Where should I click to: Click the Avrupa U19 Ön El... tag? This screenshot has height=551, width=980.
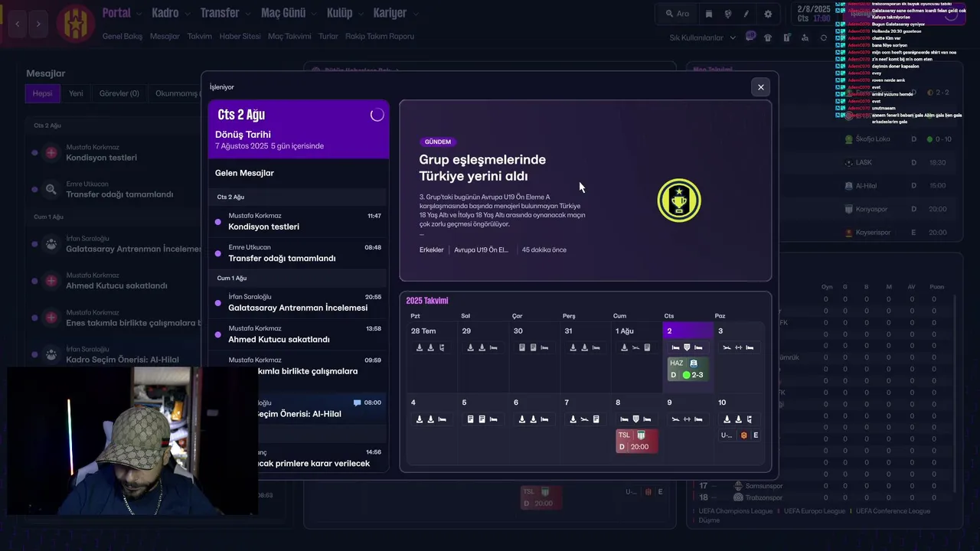pyautogui.click(x=482, y=249)
